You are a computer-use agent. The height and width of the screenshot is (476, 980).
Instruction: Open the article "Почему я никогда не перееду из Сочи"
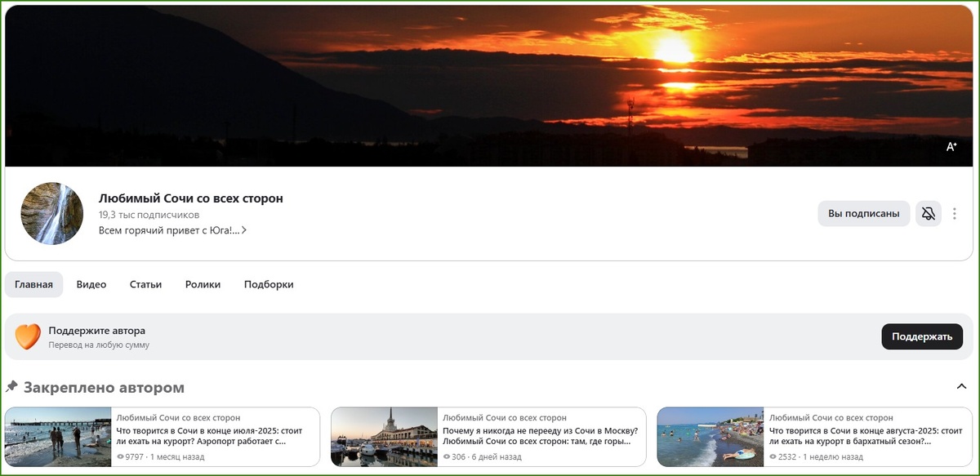[541, 435]
